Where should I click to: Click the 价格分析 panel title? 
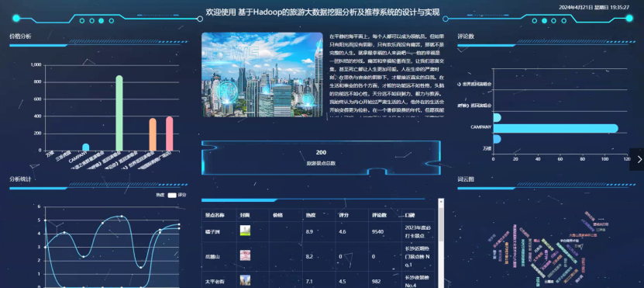click(x=20, y=36)
